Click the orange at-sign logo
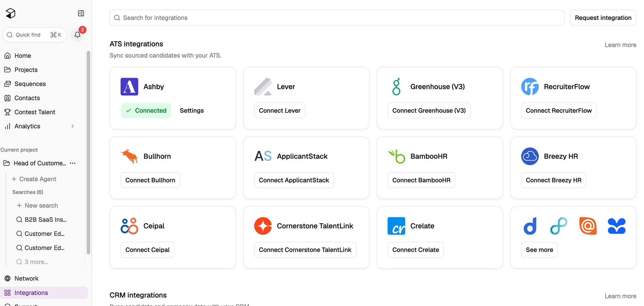644x306 pixels. pos(588,226)
